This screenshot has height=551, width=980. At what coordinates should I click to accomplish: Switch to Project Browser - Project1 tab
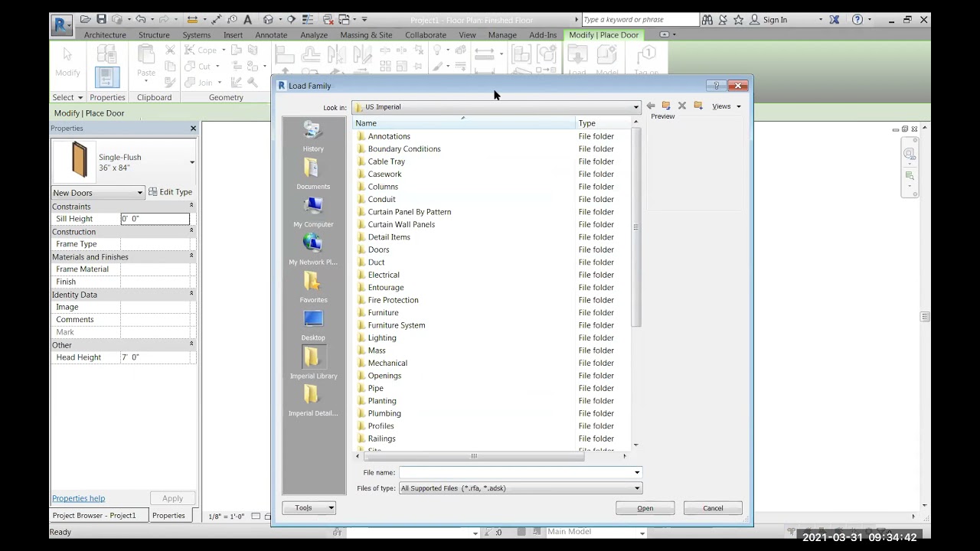pyautogui.click(x=94, y=516)
